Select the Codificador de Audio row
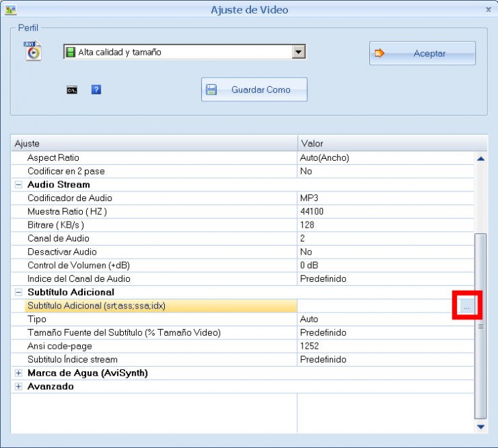The image size is (498, 448). pos(70,198)
